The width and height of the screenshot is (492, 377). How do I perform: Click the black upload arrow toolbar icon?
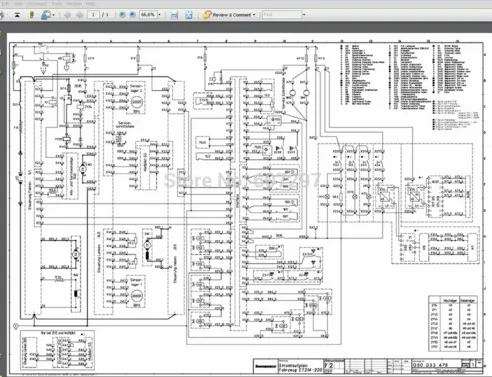[x=17, y=15]
